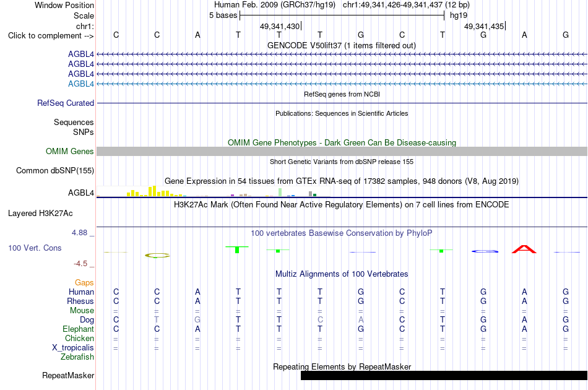This screenshot has height=390, width=588.
Task: Click 'Repeating Elements by RepeatMasker' title
Action: click(342, 366)
